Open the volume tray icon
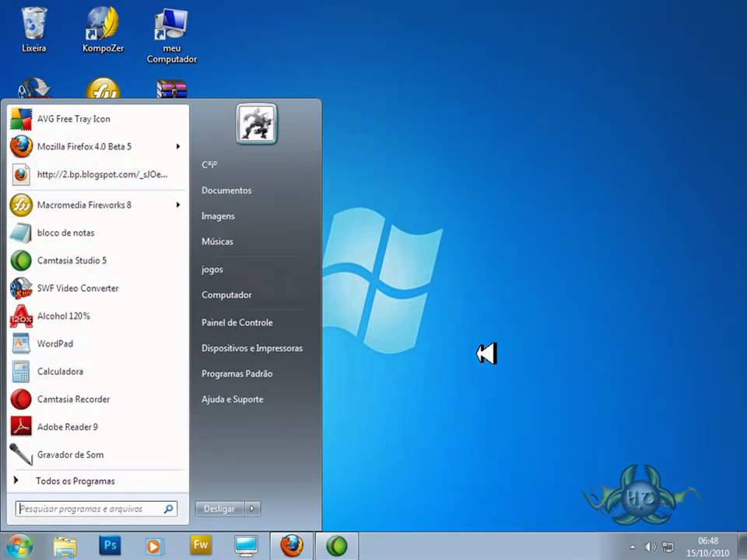Image resolution: width=747 pixels, height=560 pixels. pos(651,547)
